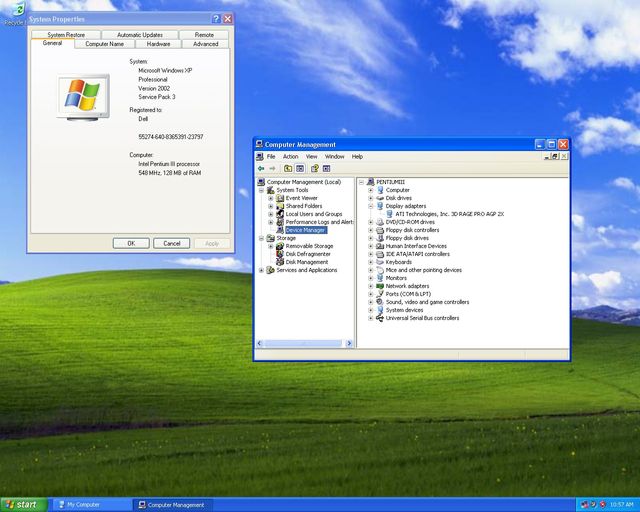
Task: Switch to the Hardware tab in System Properties
Action: pos(158,44)
